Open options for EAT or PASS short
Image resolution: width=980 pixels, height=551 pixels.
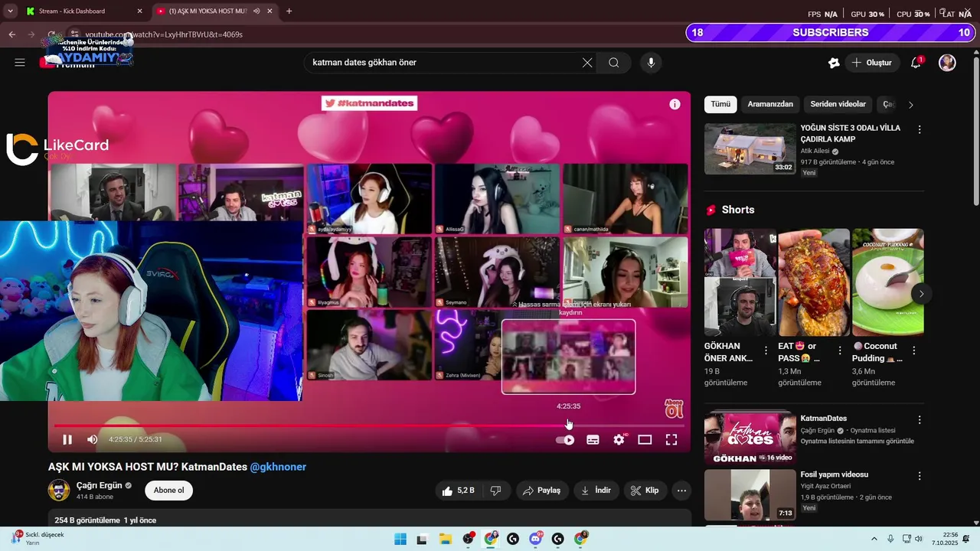pyautogui.click(x=840, y=351)
